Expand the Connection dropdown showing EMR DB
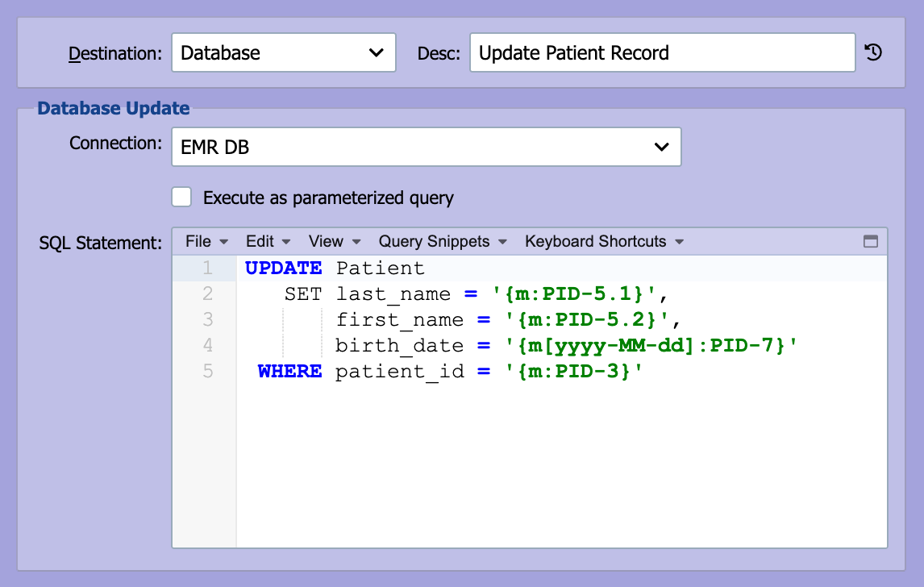This screenshot has height=587, width=924. coord(426,147)
